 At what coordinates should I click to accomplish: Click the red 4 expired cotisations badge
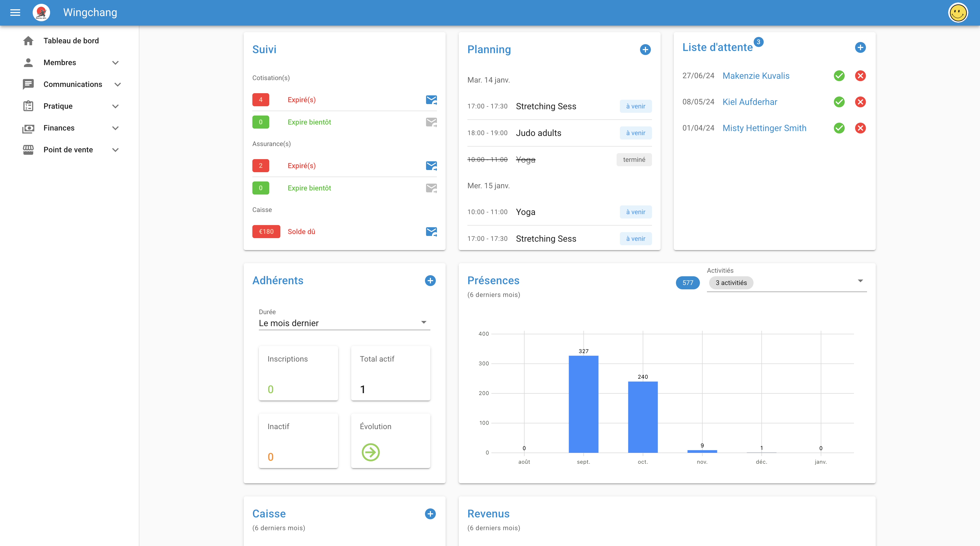(261, 100)
